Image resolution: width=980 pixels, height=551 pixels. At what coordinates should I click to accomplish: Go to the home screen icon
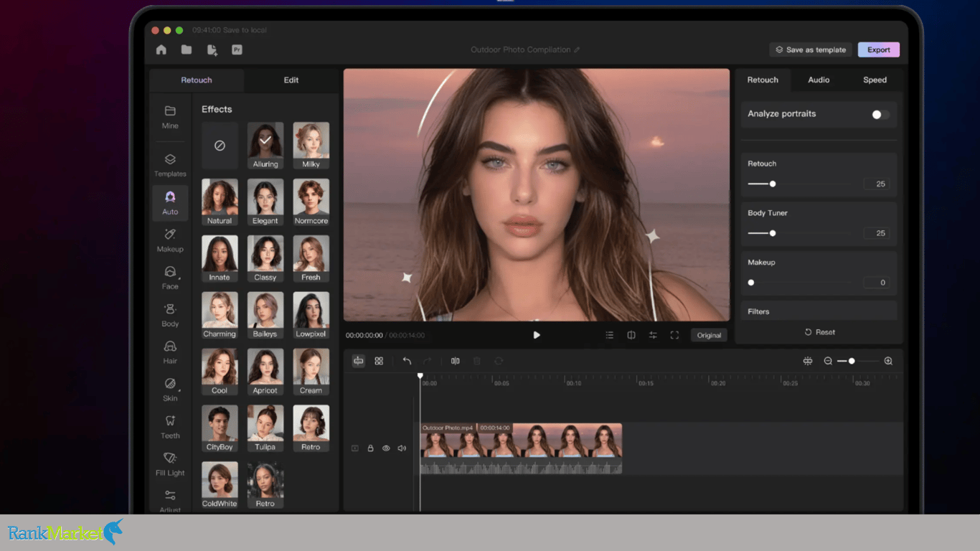tap(161, 50)
